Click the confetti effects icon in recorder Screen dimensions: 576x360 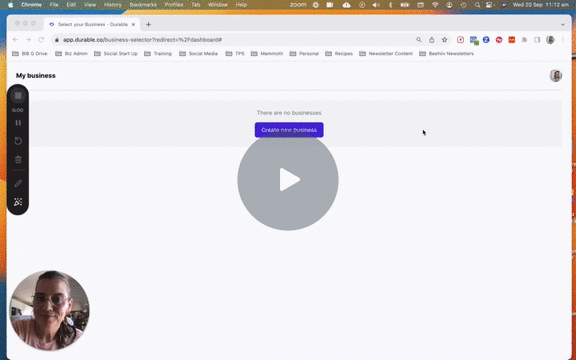(18, 202)
